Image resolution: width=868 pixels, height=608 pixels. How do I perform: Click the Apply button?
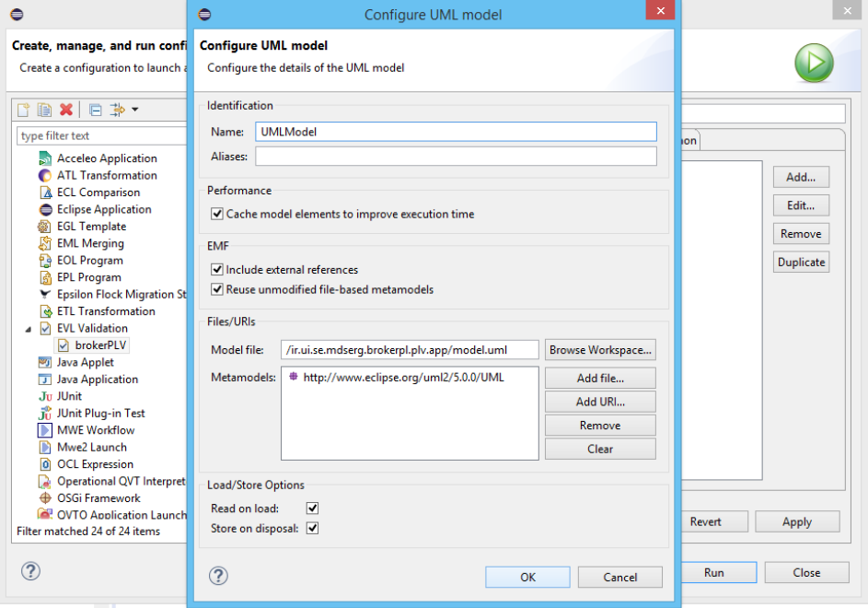point(797,521)
